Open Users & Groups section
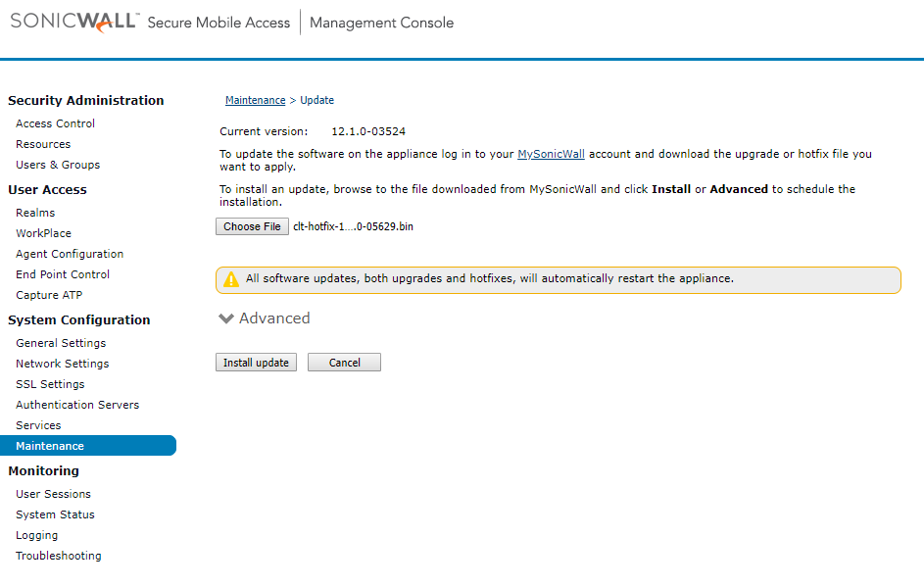924x587 pixels. pyautogui.click(x=58, y=165)
